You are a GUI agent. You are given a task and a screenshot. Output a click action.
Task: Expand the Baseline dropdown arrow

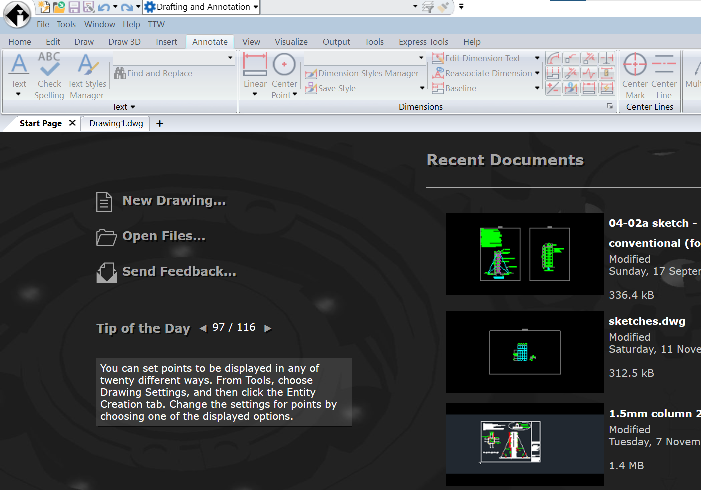537,88
